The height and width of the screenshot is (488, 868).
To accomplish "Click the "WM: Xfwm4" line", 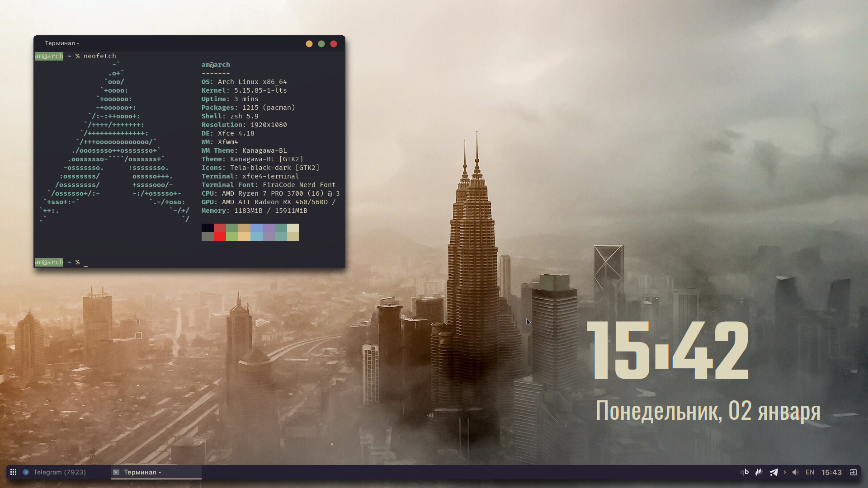I will [x=220, y=142].
